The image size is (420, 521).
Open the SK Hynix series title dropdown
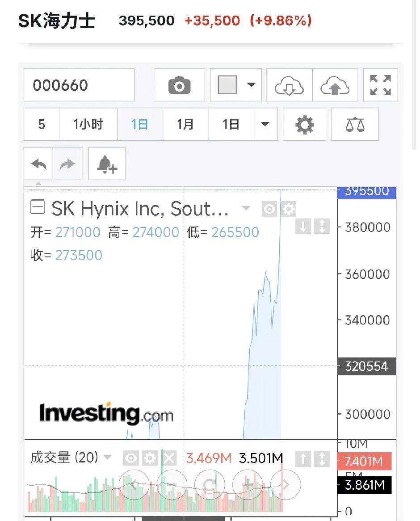tap(245, 208)
